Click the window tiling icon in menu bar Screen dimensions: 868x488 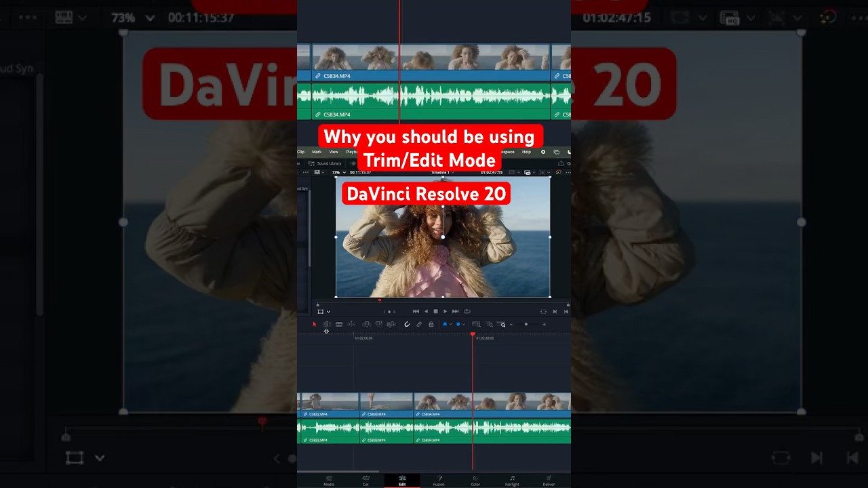[x=556, y=152]
